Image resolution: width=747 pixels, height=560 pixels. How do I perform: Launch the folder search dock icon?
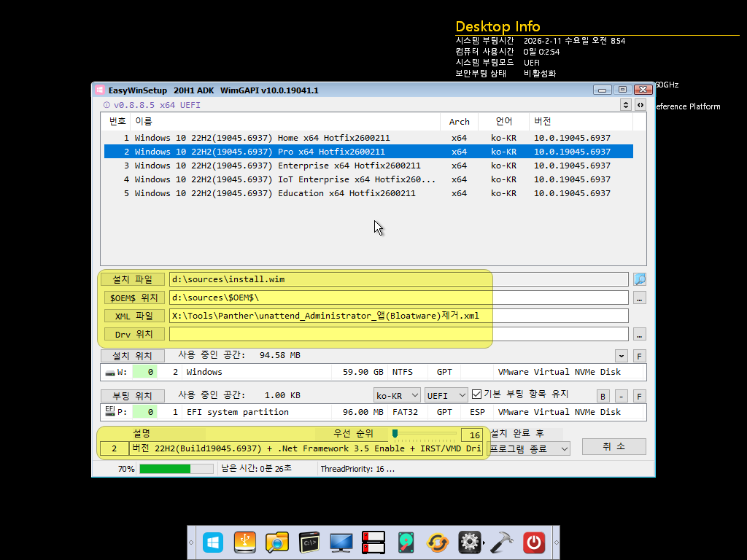pyautogui.click(x=276, y=542)
